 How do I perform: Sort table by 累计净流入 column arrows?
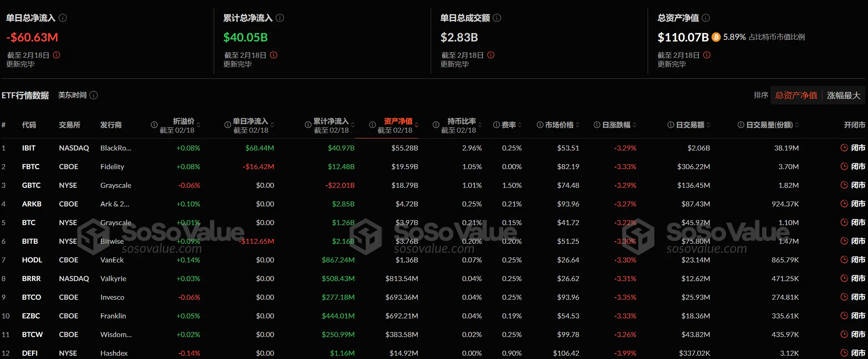tap(353, 125)
